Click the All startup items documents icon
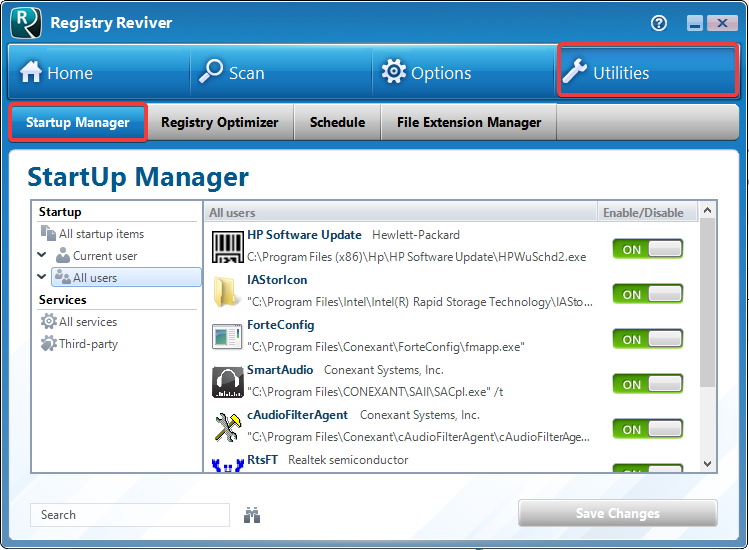 click(x=48, y=233)
